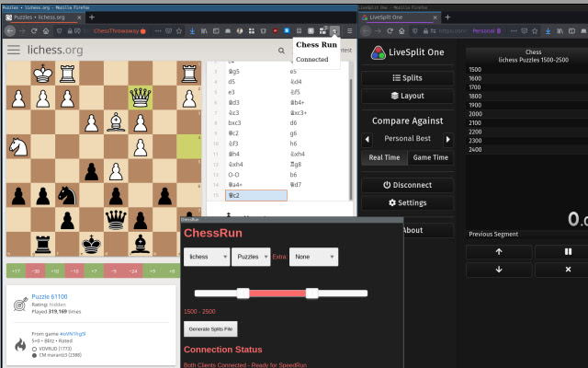Click the white queen on the highlighted square
The height and width of the screenshot is (368, 588).
click(141, 98)
